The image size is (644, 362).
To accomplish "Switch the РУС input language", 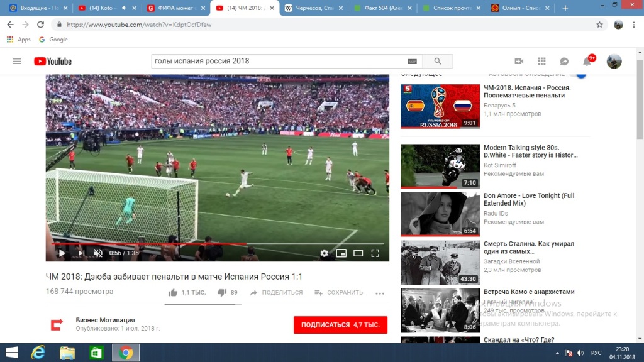I will [596, 353].
